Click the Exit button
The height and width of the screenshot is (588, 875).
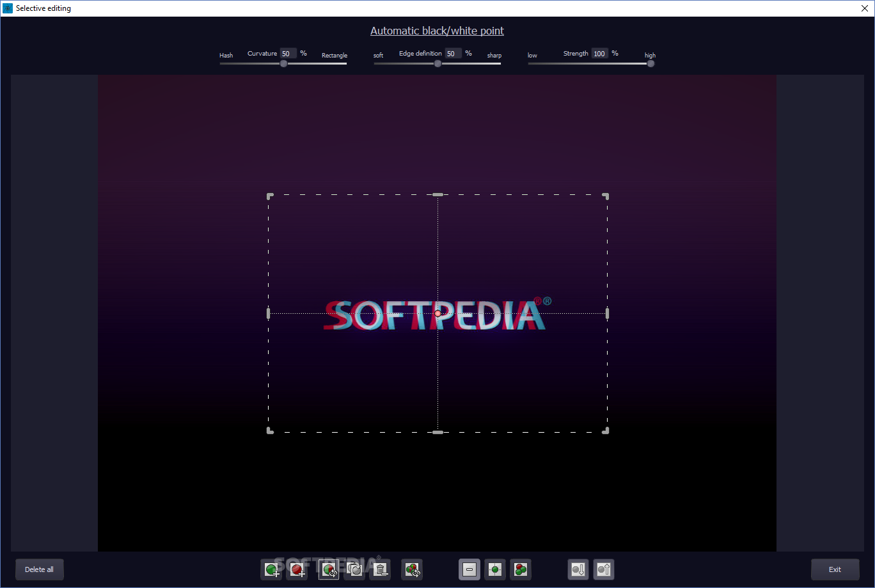point(835,569)
